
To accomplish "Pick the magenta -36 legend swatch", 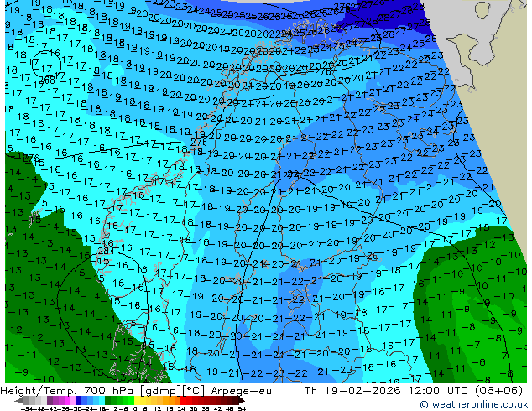I will 67,401.
